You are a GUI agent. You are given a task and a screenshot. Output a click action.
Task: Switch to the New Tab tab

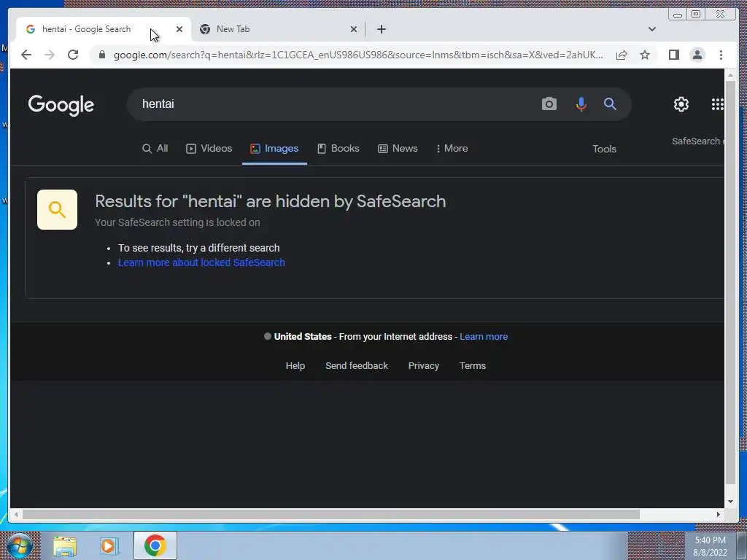tap(278, 29)
